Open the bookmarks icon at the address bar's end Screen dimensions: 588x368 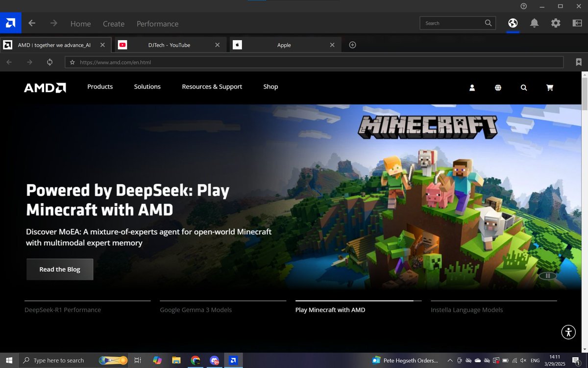[x=579, y=62]
